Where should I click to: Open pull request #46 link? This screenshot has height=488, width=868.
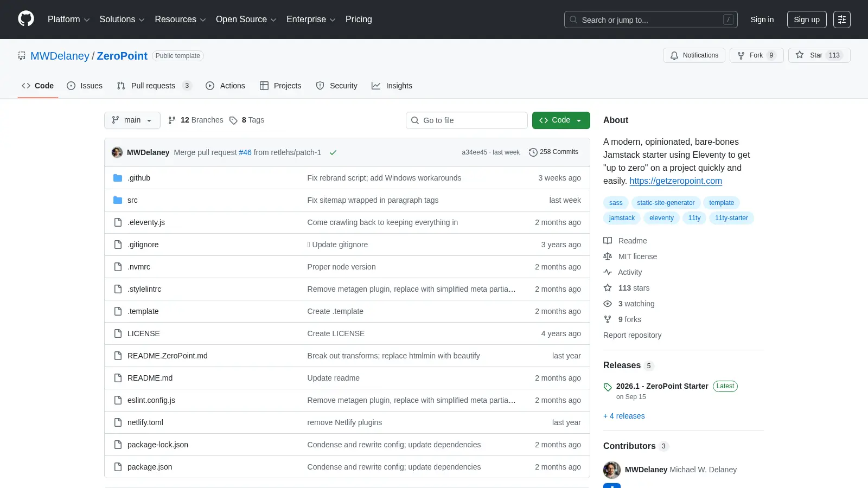click(245, 152)
